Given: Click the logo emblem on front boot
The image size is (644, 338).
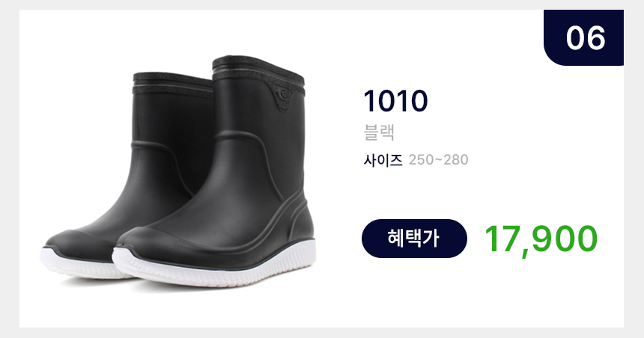Looking at the screenshot, I should [x=283, y=94].
